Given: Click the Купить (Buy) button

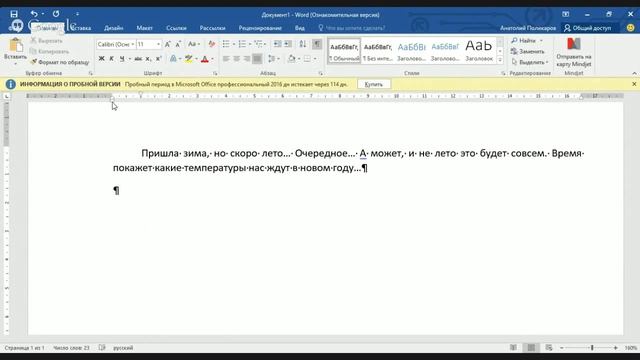Looking at the screenshot, I should point(373,84).
